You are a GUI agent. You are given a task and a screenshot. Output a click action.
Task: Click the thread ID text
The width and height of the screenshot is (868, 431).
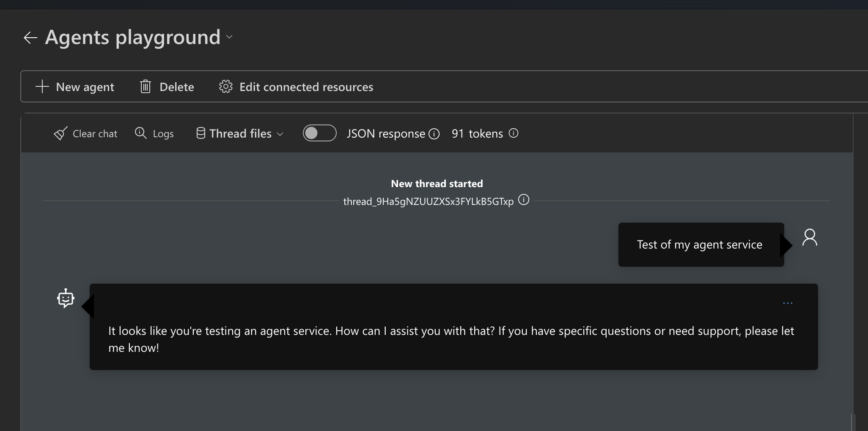point(428,202)
